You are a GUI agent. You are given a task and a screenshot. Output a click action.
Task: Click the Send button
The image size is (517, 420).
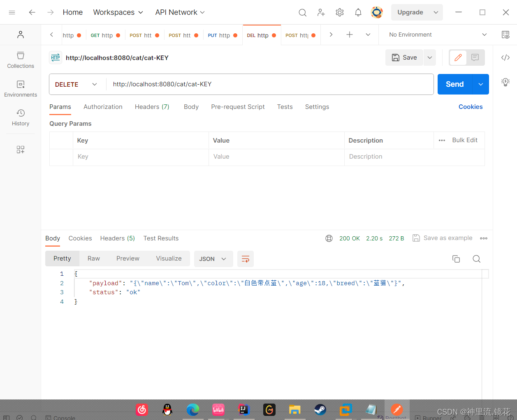[454, 84]
